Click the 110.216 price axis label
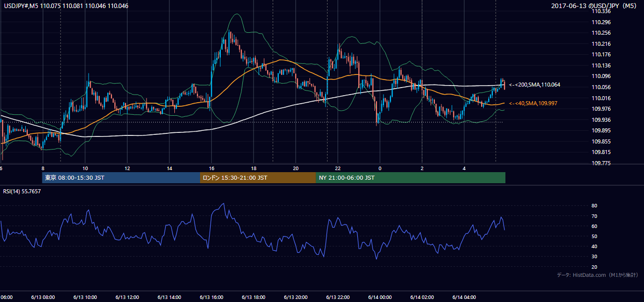 (x=601, y=44)
